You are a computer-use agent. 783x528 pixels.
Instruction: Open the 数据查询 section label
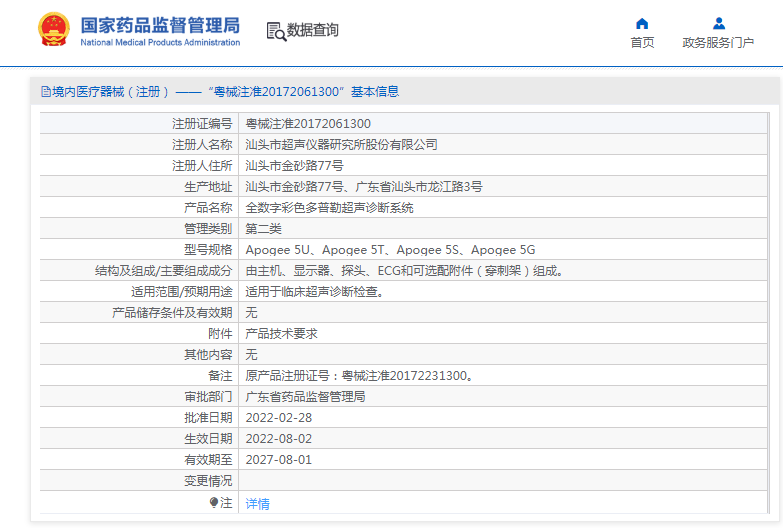click(x=313, y=31)
